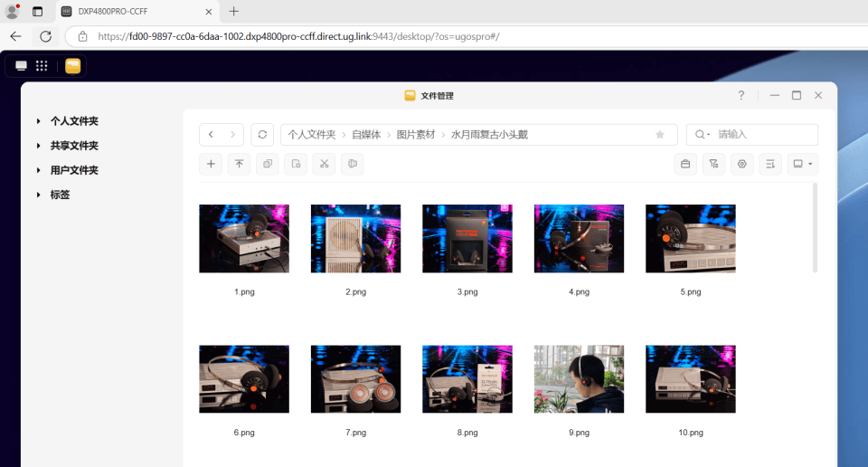
Task: Open the filter files icon
Action: 713,164
